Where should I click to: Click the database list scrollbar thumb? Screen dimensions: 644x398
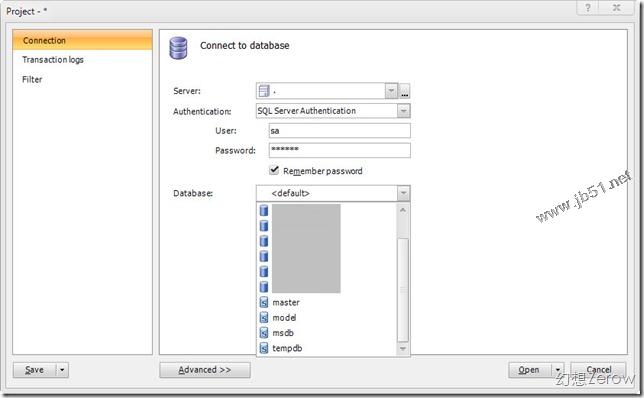(x=403, y=290)
